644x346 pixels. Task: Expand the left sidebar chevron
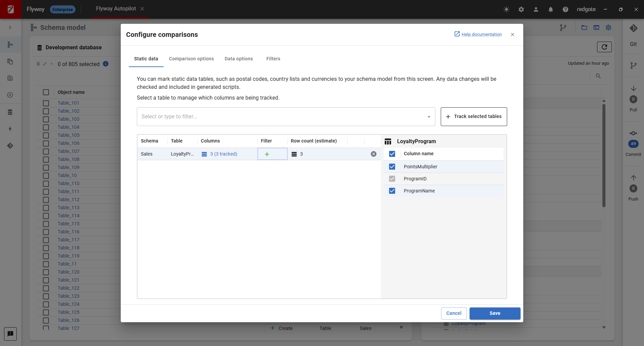click(x=10, y=27)
